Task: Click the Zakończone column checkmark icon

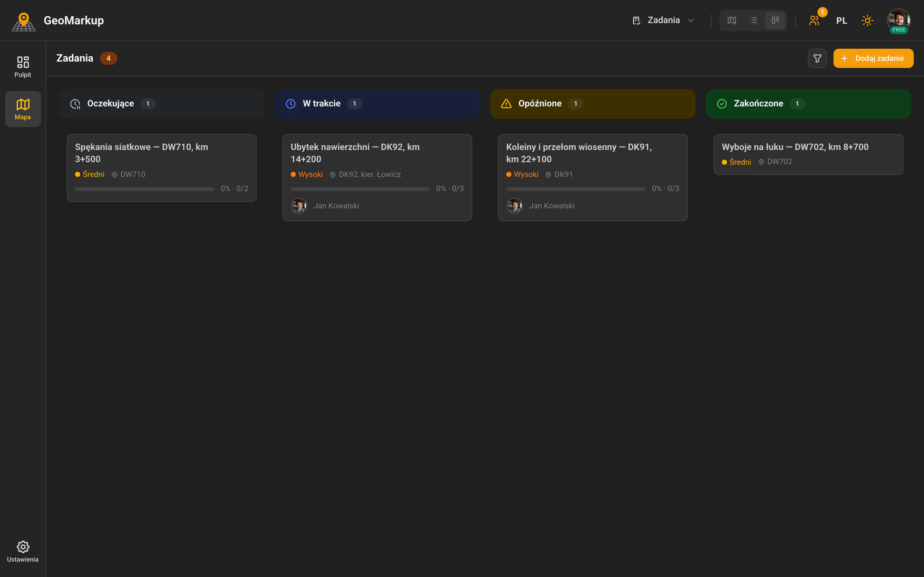Action: click(722, 104)
